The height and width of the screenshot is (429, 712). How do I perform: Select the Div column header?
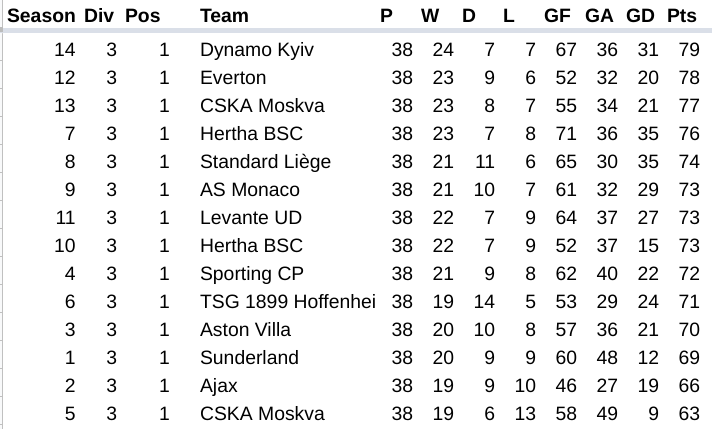(99, 16)
